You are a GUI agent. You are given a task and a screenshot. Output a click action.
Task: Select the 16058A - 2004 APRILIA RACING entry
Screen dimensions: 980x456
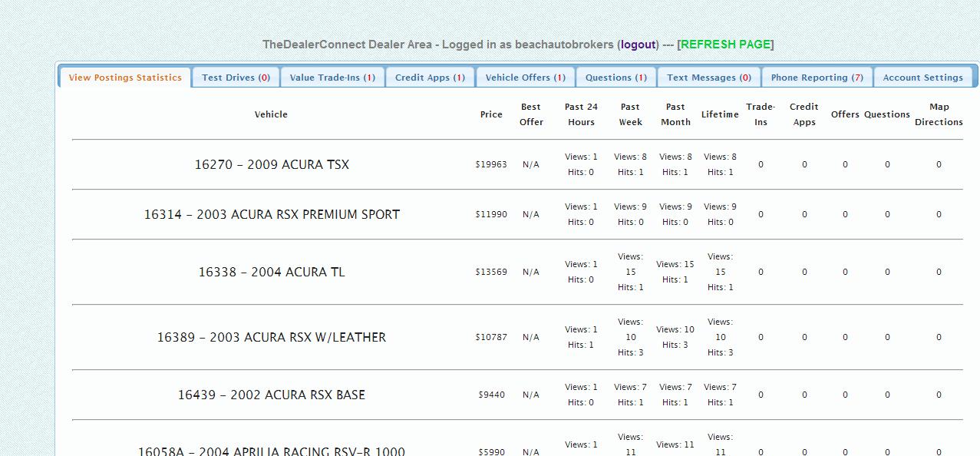coord(272,451)
